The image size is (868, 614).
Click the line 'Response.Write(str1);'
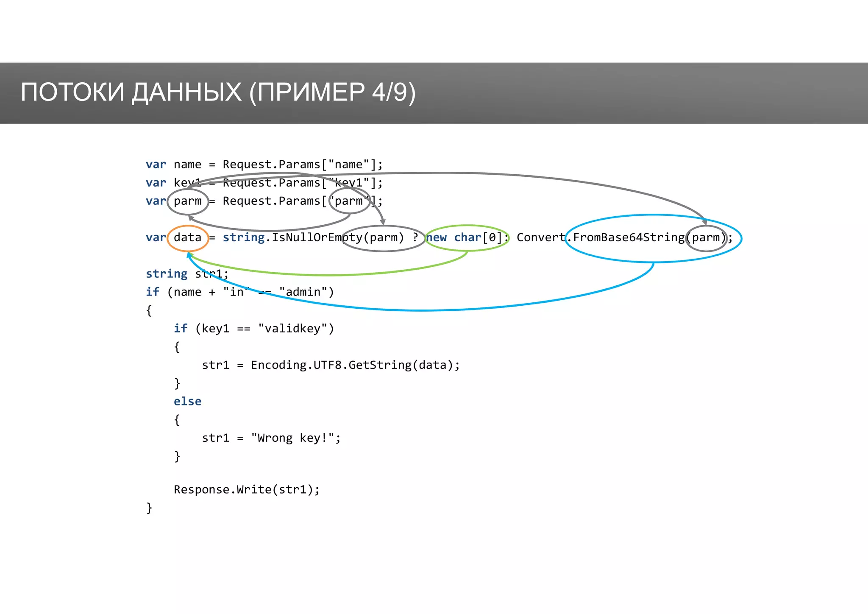247,490
